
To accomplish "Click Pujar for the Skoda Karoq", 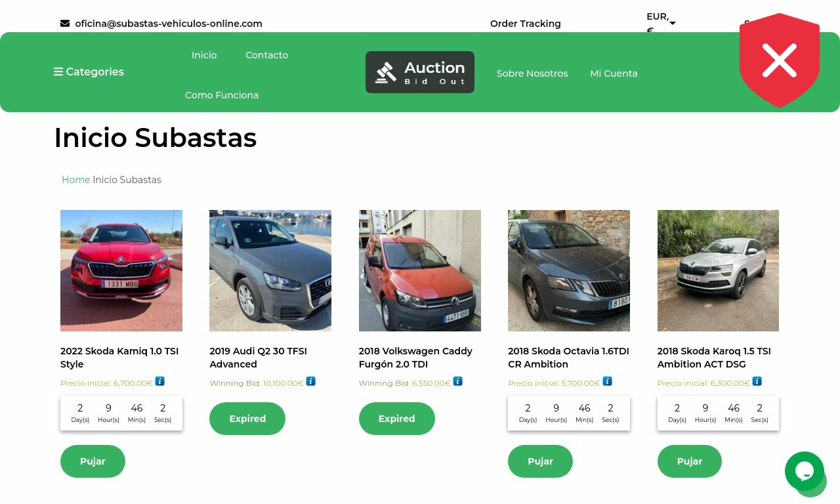I will 690,461.
